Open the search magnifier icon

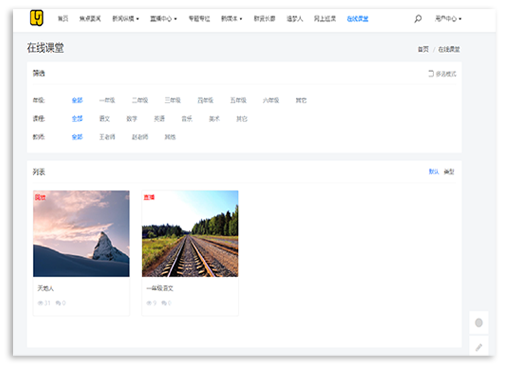418,19
